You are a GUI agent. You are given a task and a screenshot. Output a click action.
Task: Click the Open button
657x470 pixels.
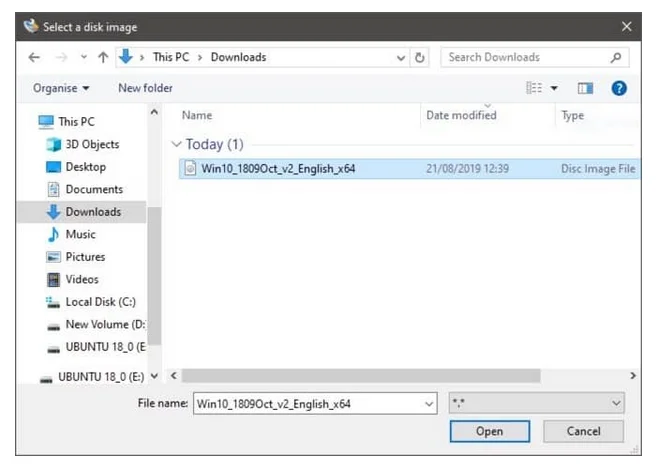(489, 431)
